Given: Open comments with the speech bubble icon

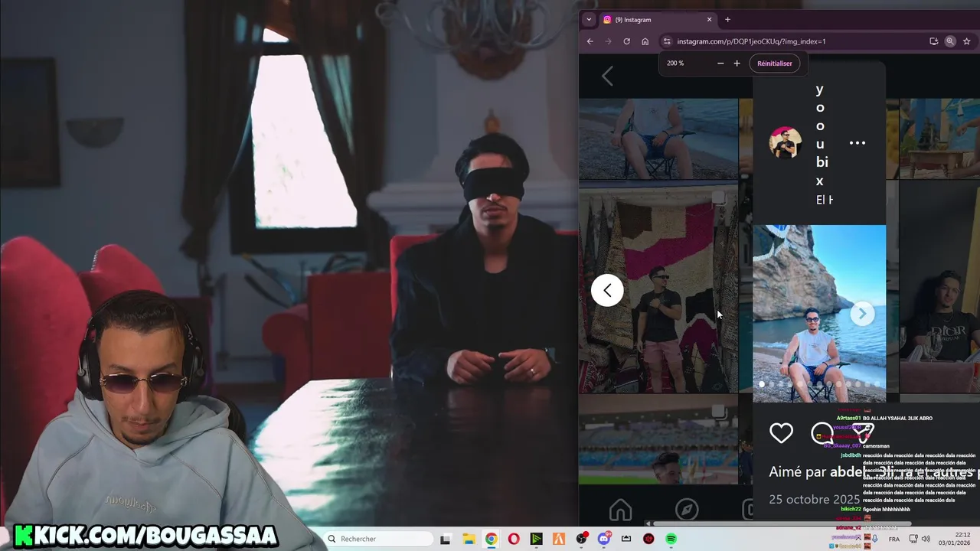Looking at the screenshot, I should click(822, 433).
